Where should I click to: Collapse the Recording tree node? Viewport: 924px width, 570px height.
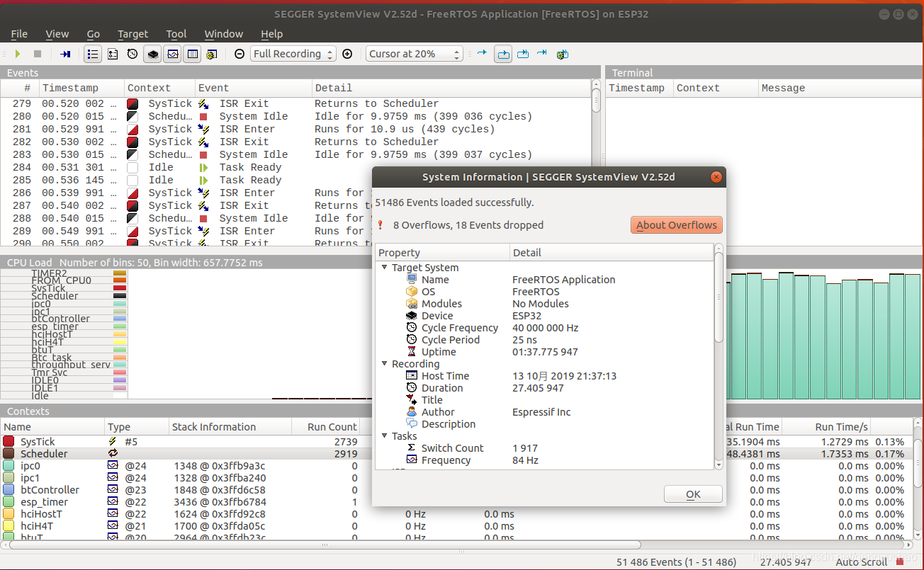pyautogui.click(x=384, y=364)
